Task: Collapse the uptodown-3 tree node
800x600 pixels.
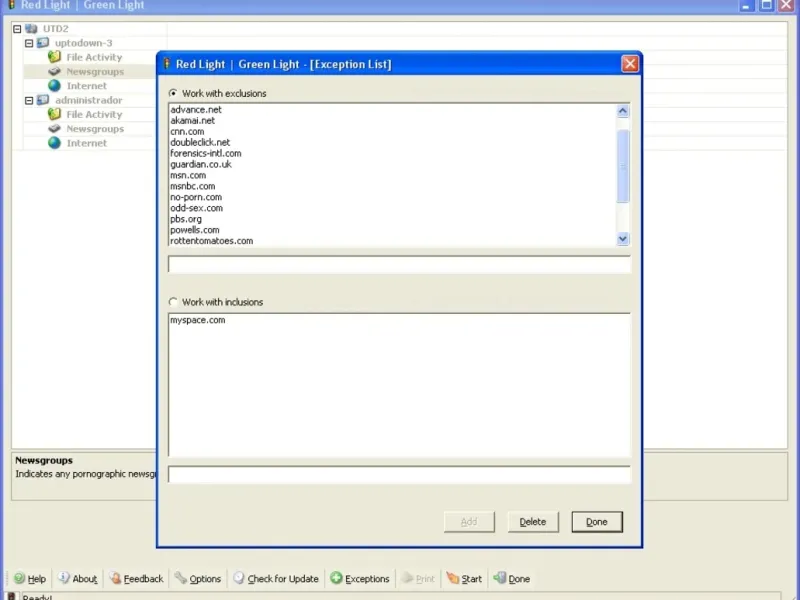Action: [x=29, y=43]
